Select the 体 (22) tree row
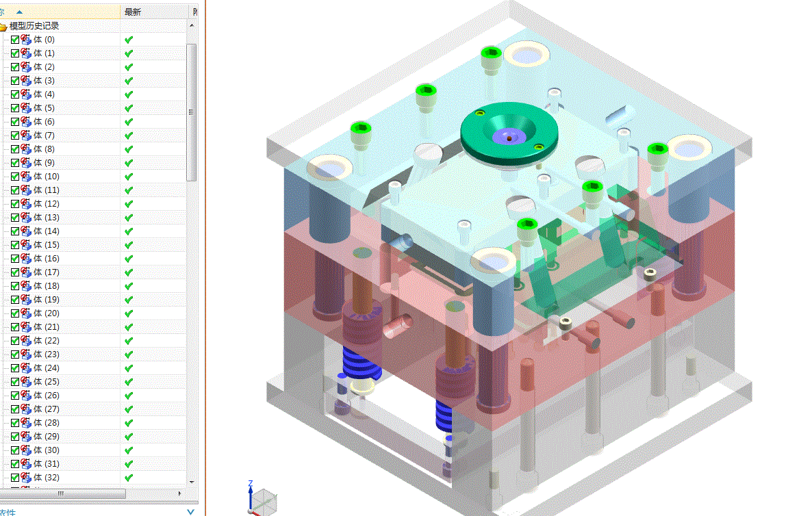This screenshot has width=812, height=516. 93,341
